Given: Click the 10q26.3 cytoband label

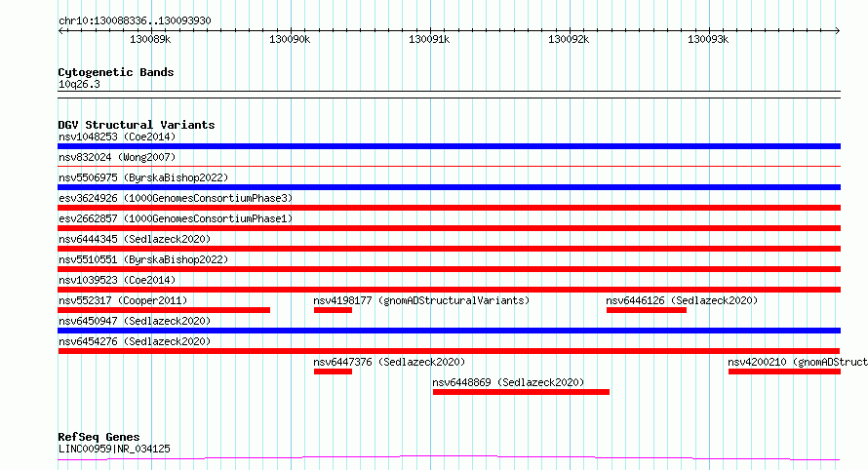Looking at the screenshot, I should tap(79, 85).
